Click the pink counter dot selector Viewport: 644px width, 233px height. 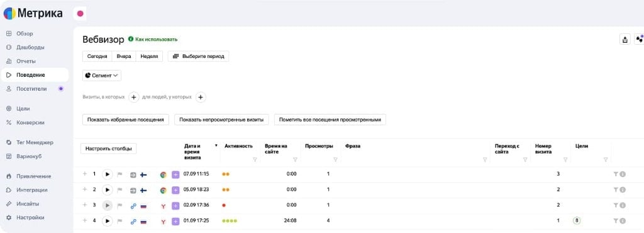click(80, 14)
